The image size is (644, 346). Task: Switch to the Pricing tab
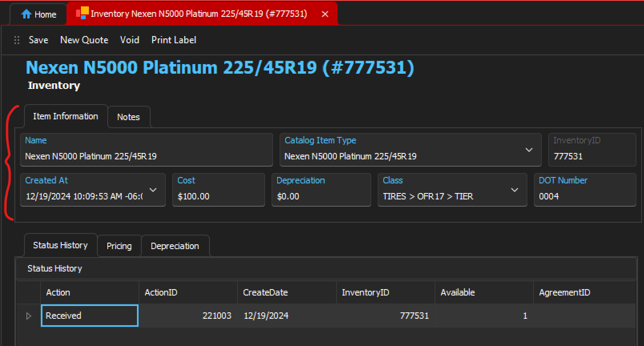pos(119,246)
